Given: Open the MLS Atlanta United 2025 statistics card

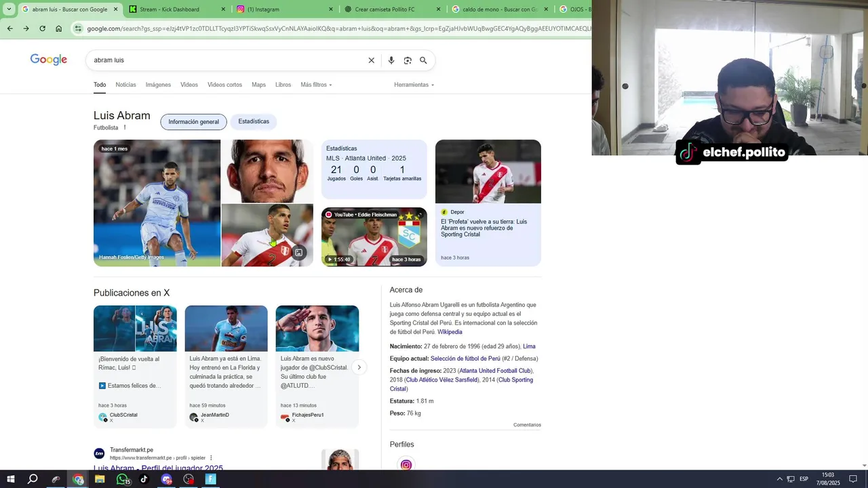Looking at the screenshot, I should tap(374, 169).
